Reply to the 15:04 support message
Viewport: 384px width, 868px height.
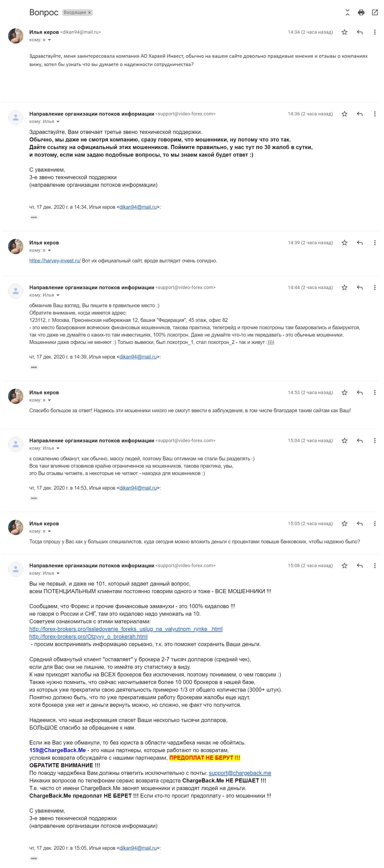click(360, 440)
